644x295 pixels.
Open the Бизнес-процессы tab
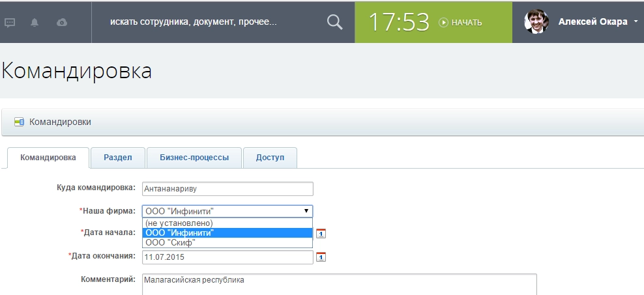click(x=194, y=158)
